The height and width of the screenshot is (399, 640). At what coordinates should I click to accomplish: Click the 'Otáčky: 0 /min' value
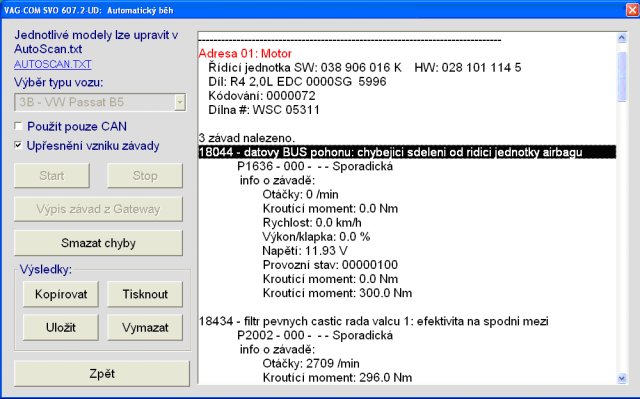pyautogui.click(x=300, y=194)
